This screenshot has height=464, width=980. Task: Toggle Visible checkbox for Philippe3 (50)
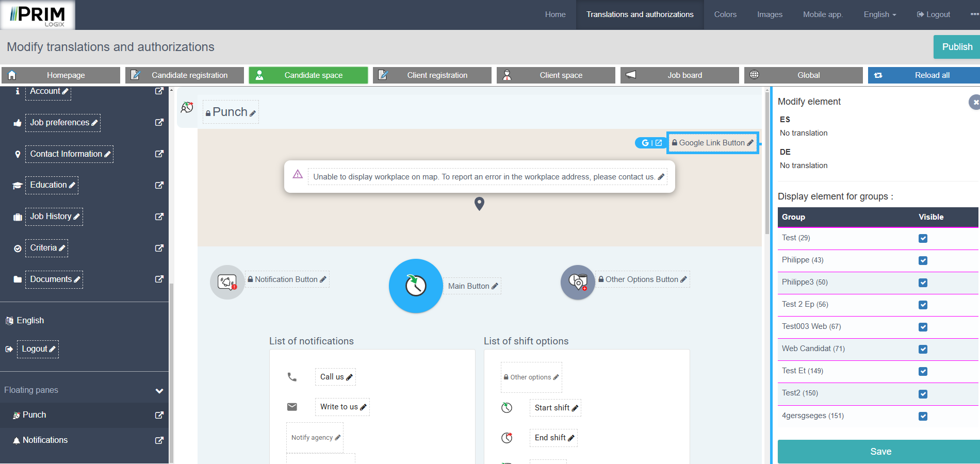point(923,283)
